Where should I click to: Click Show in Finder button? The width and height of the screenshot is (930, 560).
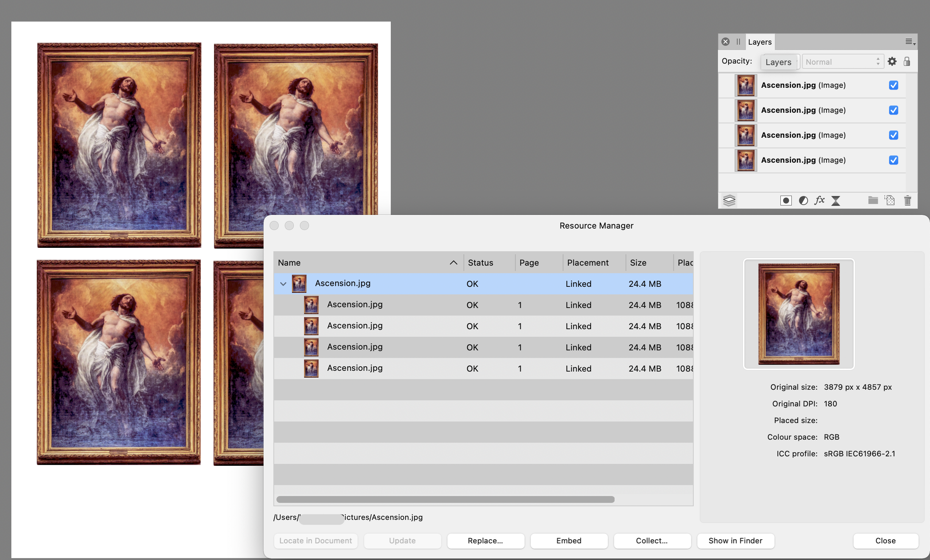point(735,541)
